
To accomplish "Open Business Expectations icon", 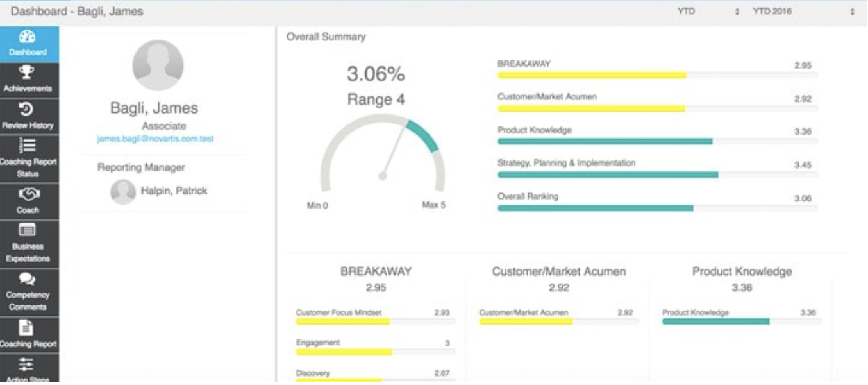I will click(x=28, y=230).
